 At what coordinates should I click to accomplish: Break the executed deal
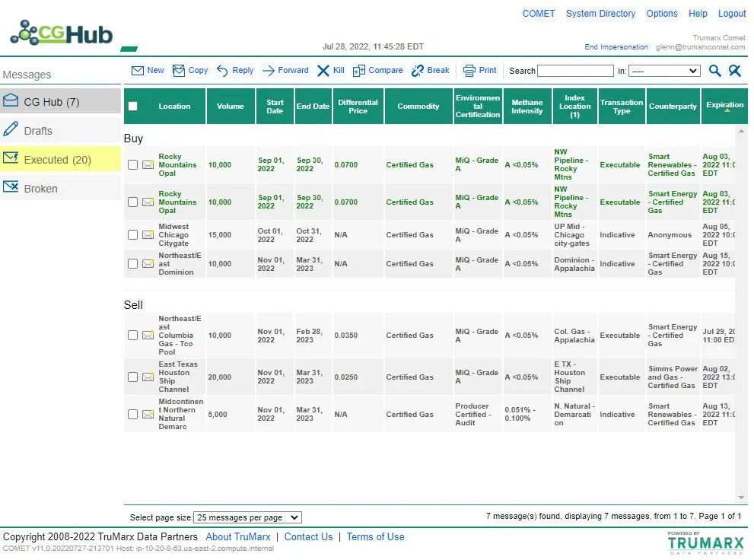(x=431, y=70)
